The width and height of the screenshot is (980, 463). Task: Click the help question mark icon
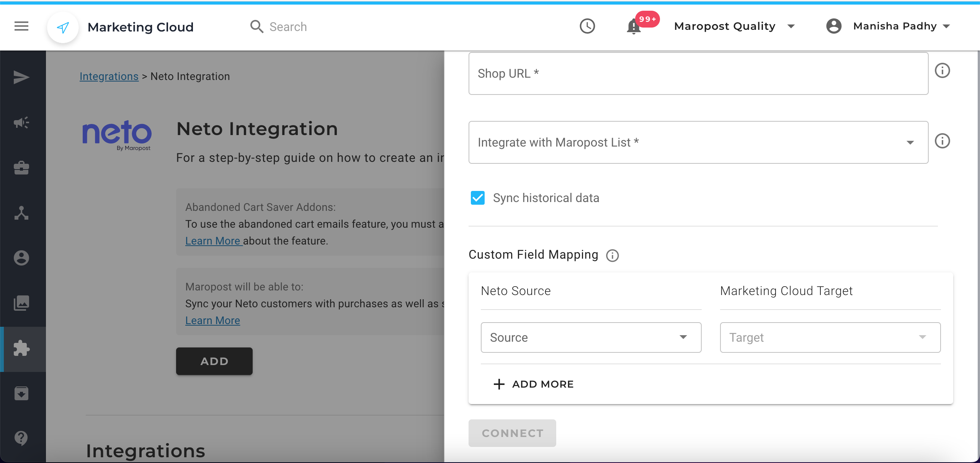tap(21, 438)
